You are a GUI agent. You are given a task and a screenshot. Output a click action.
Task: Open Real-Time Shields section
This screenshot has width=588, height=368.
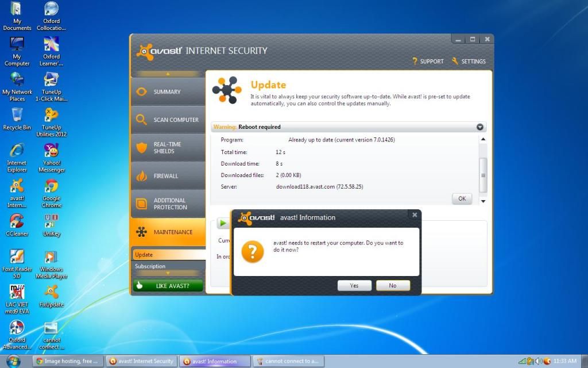[168, 148]
